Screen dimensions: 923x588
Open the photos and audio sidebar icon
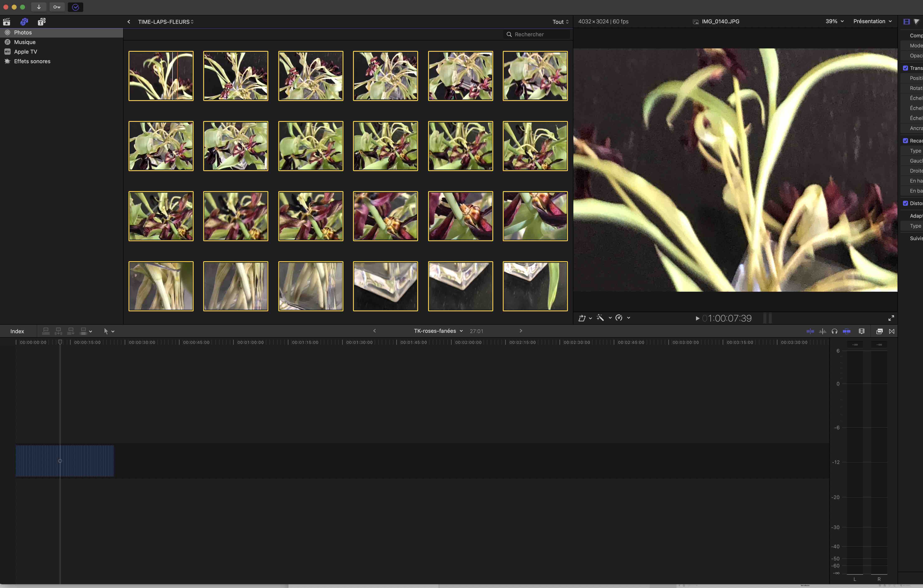coord(24,21)
